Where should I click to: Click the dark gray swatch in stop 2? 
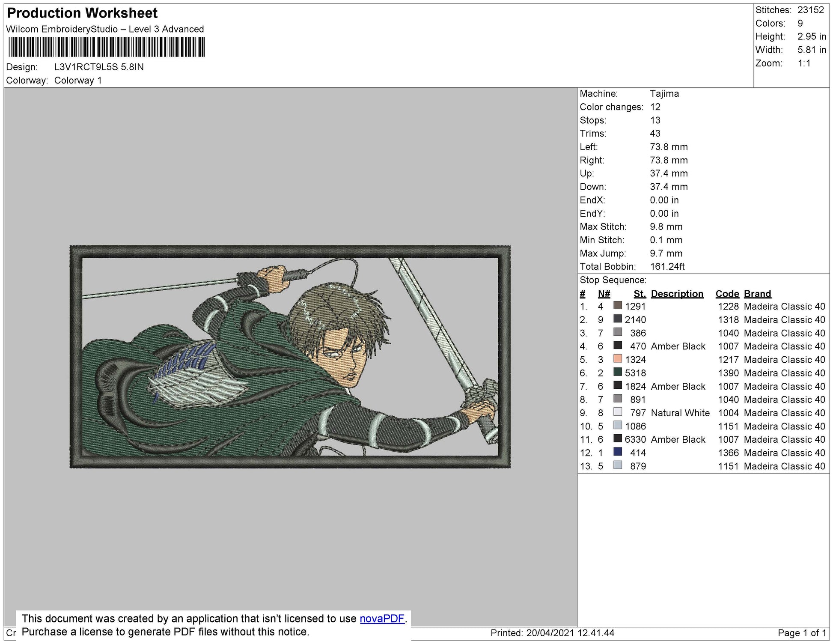[617, 319]
